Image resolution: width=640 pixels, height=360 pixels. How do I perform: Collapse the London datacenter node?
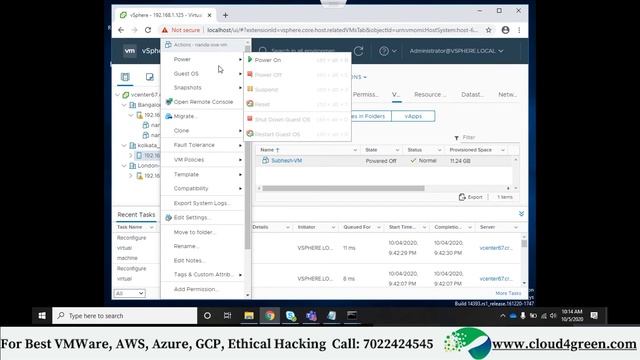coord(124,166)
